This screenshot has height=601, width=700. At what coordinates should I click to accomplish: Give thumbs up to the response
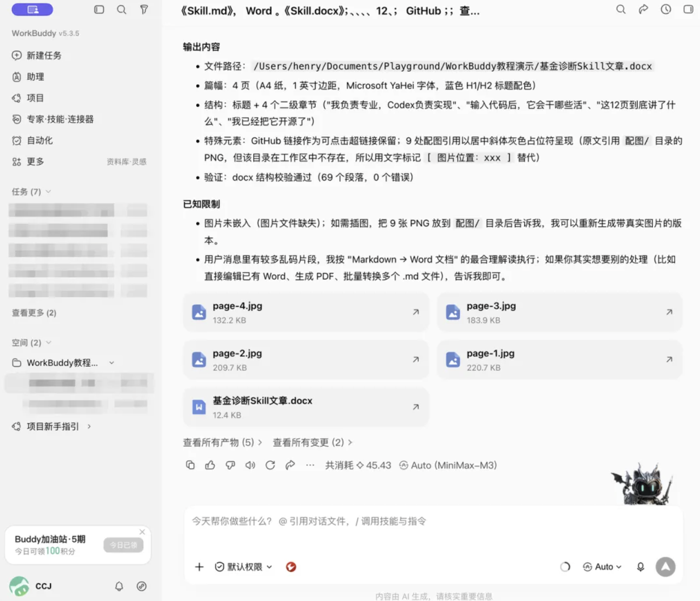click(210, 465)
